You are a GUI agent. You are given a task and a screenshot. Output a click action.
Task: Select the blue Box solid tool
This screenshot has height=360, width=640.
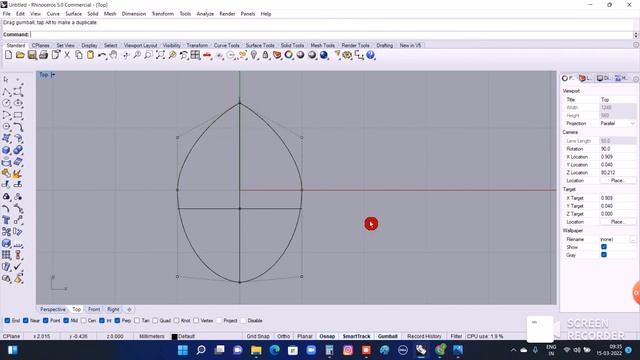pyautogui.click(x=6, y=150)
